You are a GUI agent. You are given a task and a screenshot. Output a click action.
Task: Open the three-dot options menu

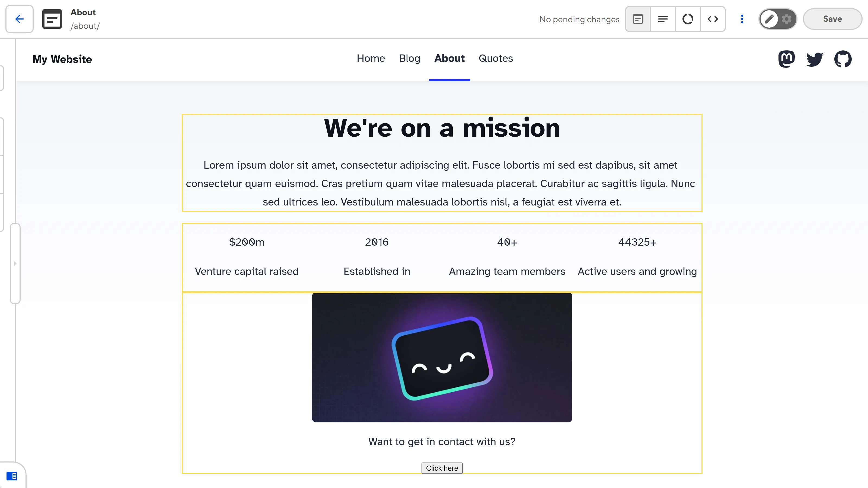point(742,19)
